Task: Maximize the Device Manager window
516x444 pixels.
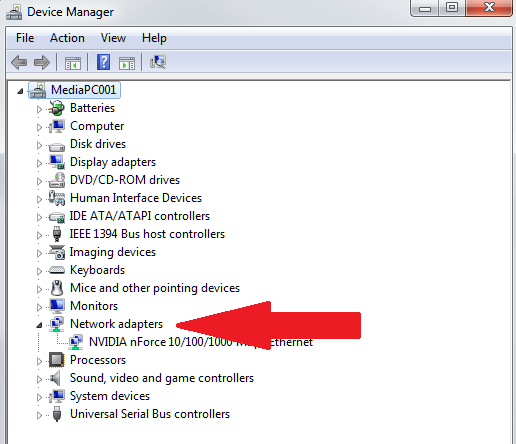Action: [452, 8]
